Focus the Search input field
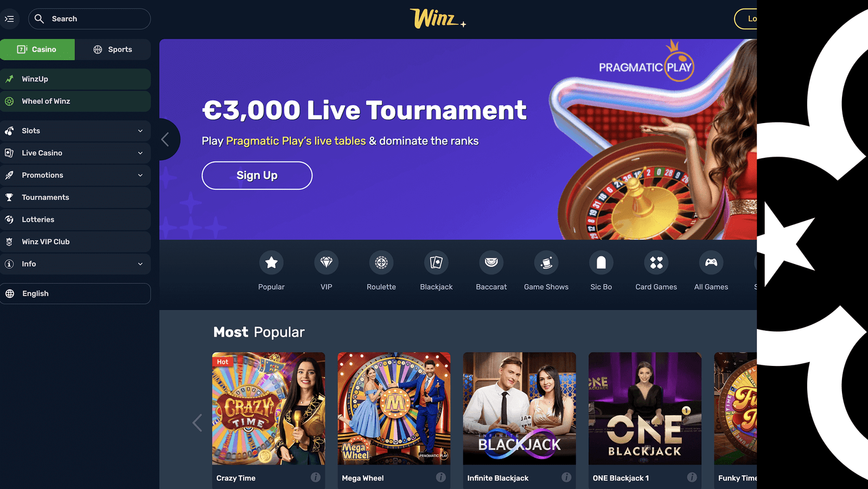 [90, 19]
